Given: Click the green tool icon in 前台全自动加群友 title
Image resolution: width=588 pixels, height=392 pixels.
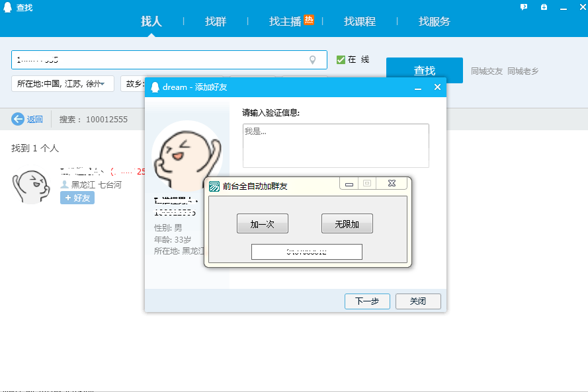Looking at the screenshot, I should 214,186.
